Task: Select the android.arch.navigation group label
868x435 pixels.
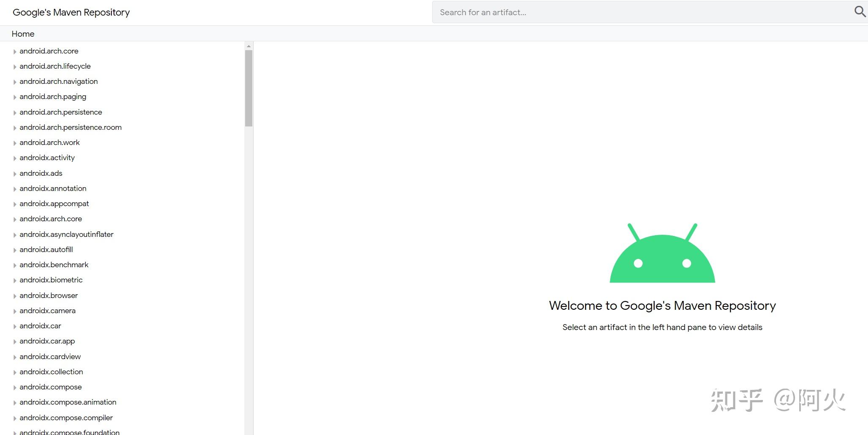Action: pyautogui.click(x=59, y=81)
